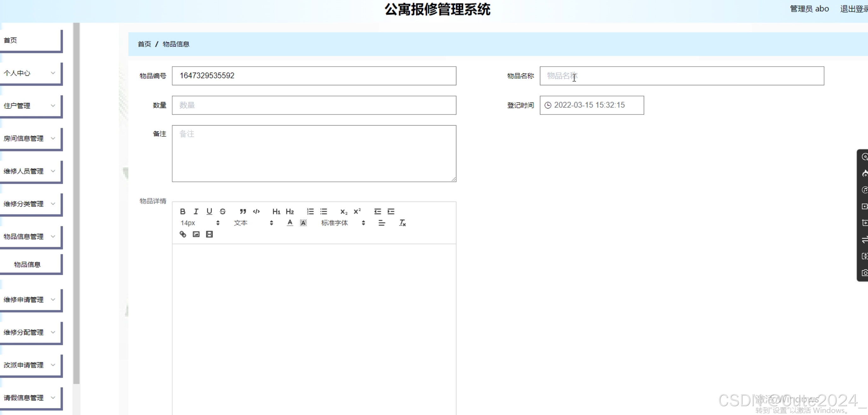
Task: Insert hyperlink via link icon
Action: pyautogui.click(x=183, y=234)
